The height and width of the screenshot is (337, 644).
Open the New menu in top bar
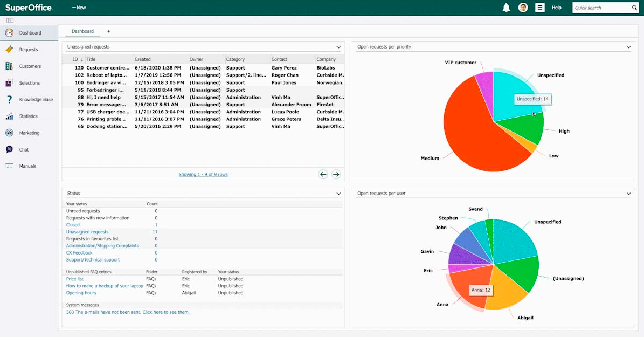(x=79, y=8)
